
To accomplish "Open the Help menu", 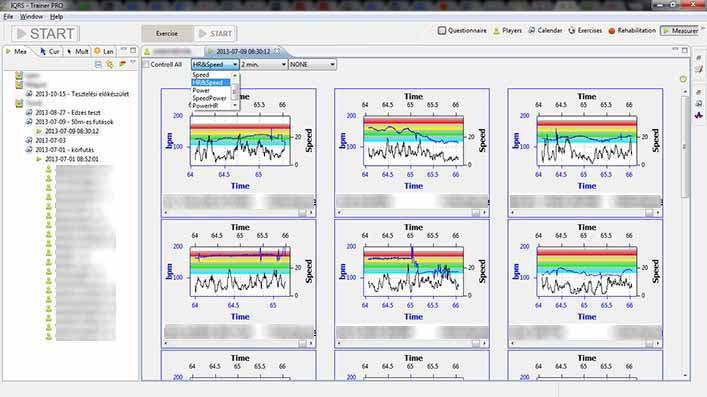I will (56, 17).
